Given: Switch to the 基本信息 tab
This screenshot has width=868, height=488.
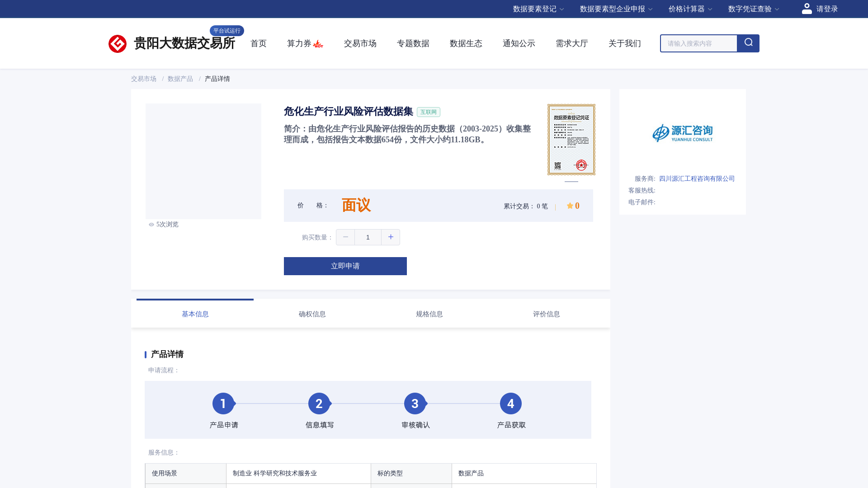Looking at the screenshot, I should pos(195,314).
